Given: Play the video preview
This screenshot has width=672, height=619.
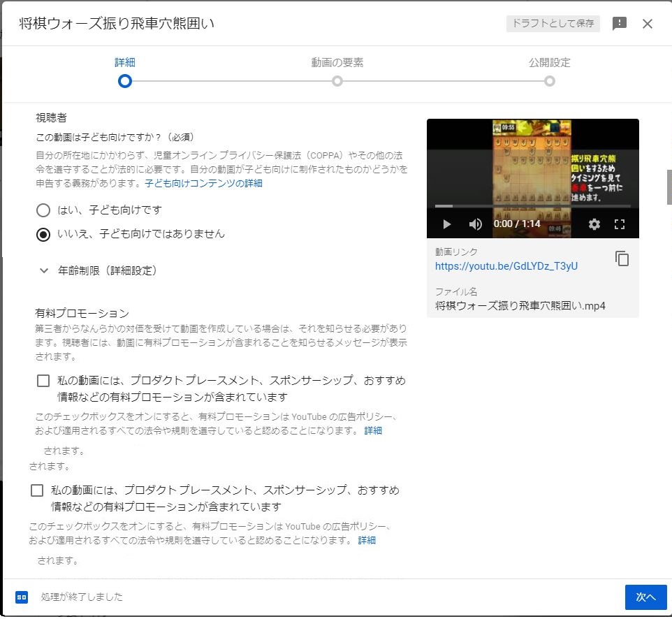Looking at the screenshot, I should pos(446,224).
